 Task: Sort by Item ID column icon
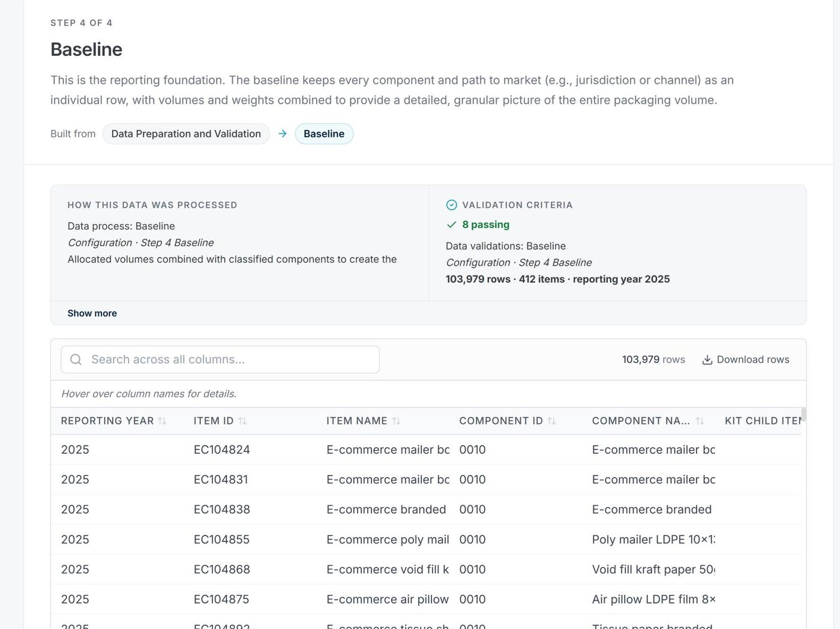pyautogui.click(x=242, y=421)
